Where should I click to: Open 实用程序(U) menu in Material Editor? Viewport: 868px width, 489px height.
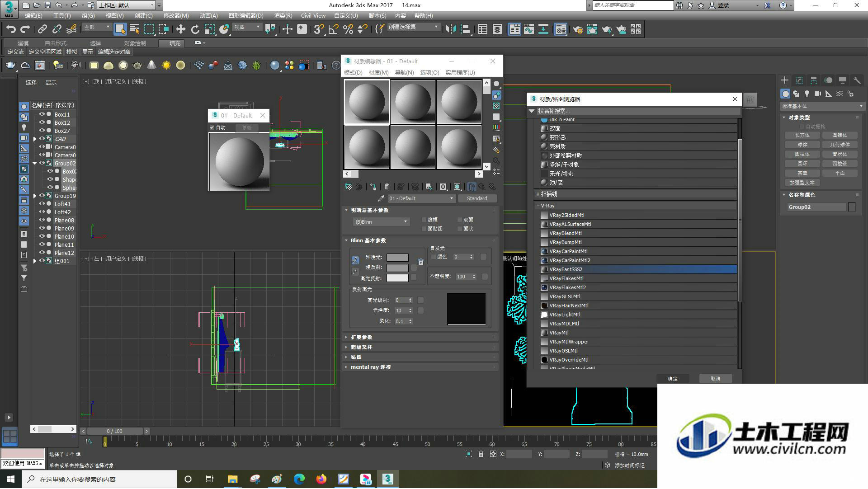tap(460, 72)
